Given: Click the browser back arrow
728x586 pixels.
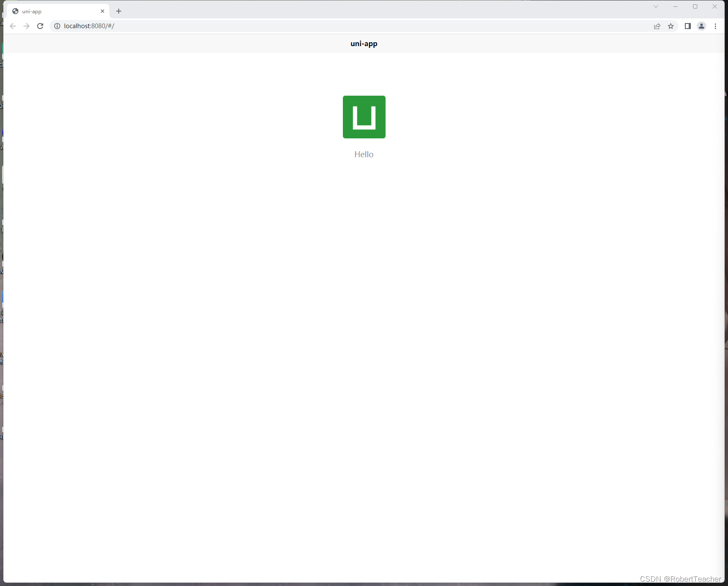Looking at the screenshot, I should 13,26.
